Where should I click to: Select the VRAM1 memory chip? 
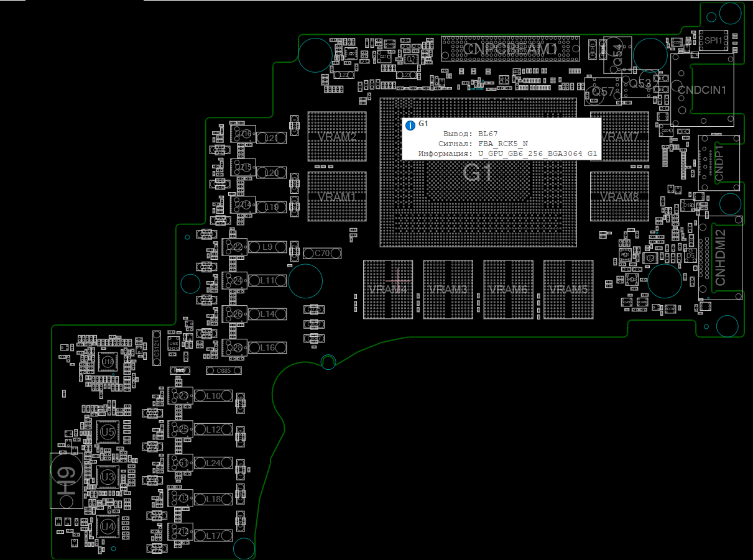click(337, 196)
